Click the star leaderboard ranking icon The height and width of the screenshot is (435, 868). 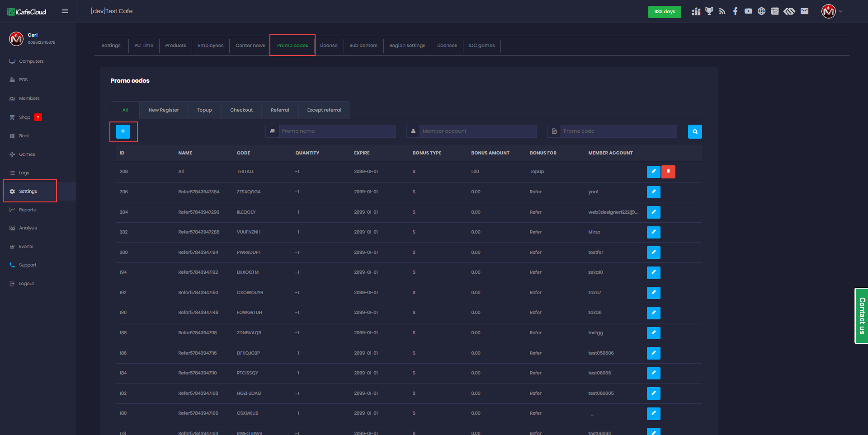(x=696, y=11)
